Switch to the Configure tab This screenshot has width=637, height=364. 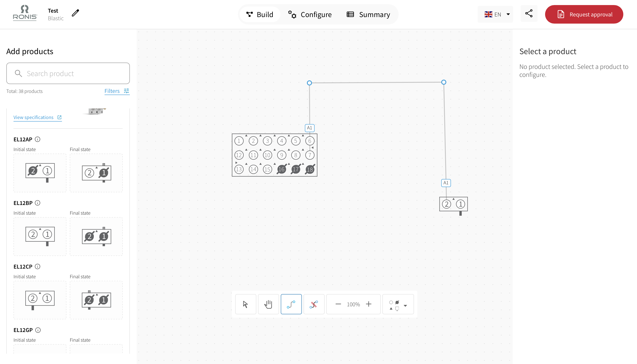(x=310, y=14)
